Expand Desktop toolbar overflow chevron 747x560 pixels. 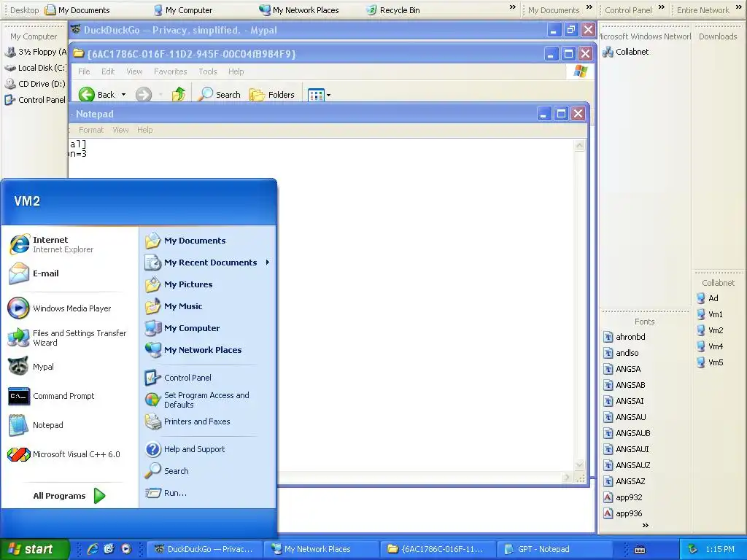513,7
